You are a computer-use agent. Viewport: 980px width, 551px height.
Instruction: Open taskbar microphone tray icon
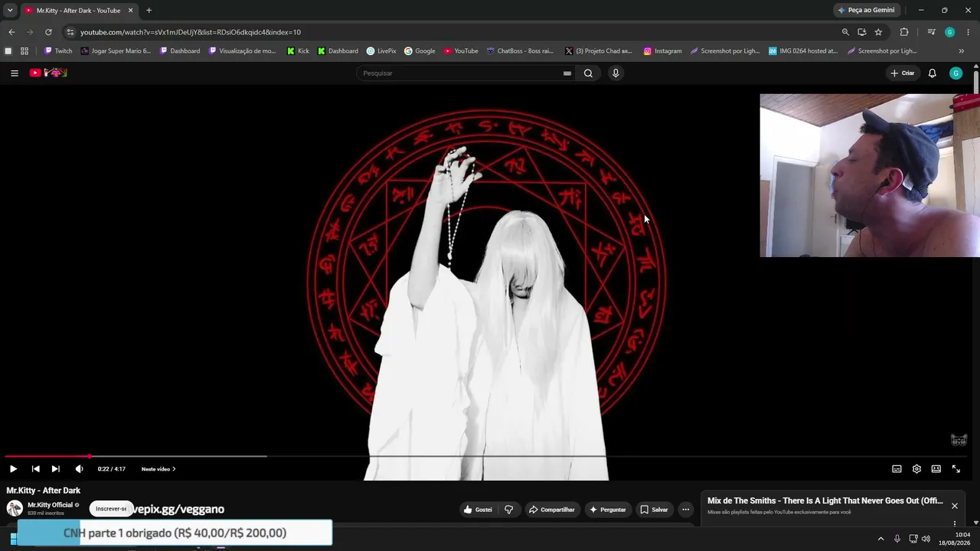[x=897, y=539]
